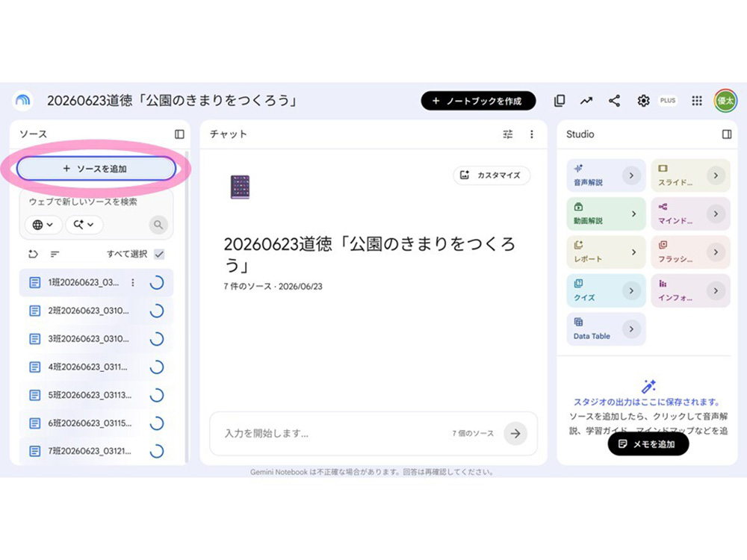The image size is (747, 560).
Task: Collapse the Studio panel icon
Action: (727, 134)
